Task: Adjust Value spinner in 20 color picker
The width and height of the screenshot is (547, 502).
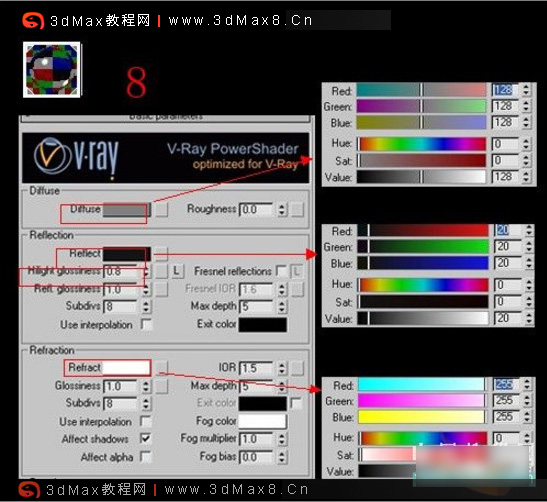Action: [x=529, y=318]
